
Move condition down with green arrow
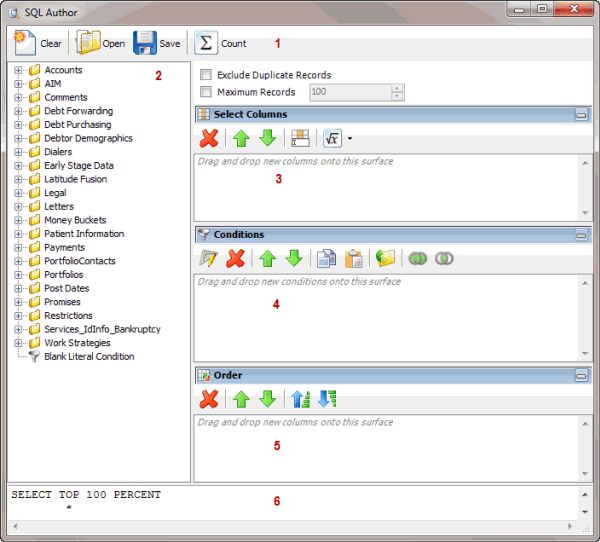click(x=294, y=258)
